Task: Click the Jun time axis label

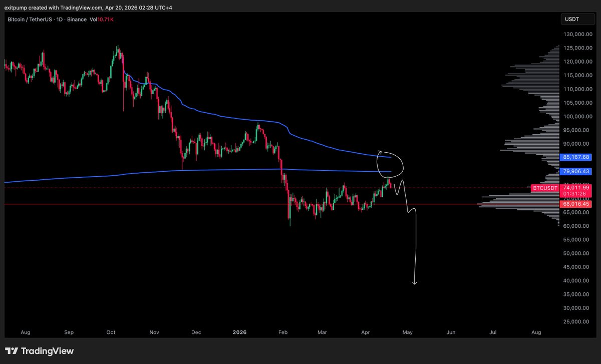Action: click(451, 332)
